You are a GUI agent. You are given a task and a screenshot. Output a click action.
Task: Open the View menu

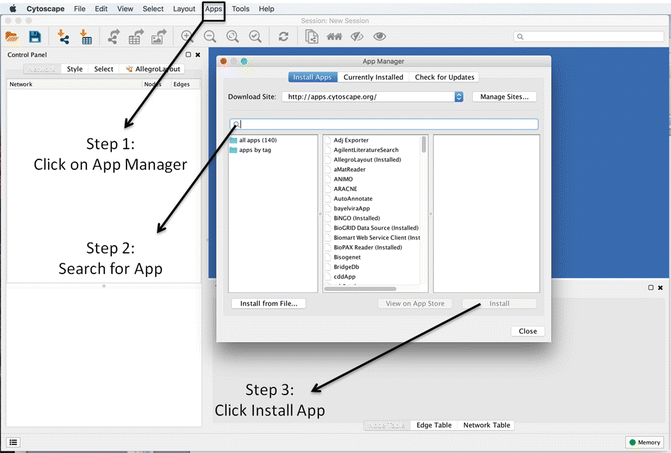point(125,9)
